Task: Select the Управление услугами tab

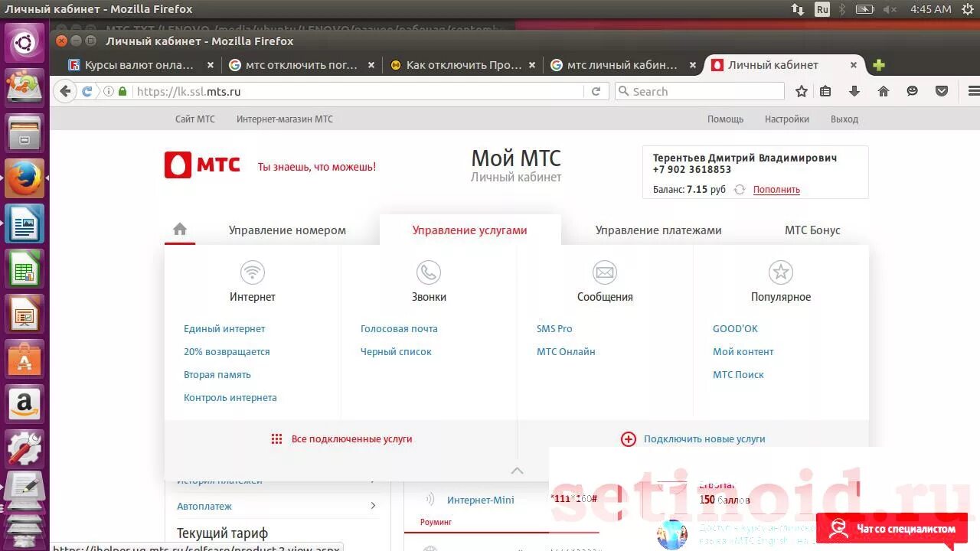Action: [469, 230]
